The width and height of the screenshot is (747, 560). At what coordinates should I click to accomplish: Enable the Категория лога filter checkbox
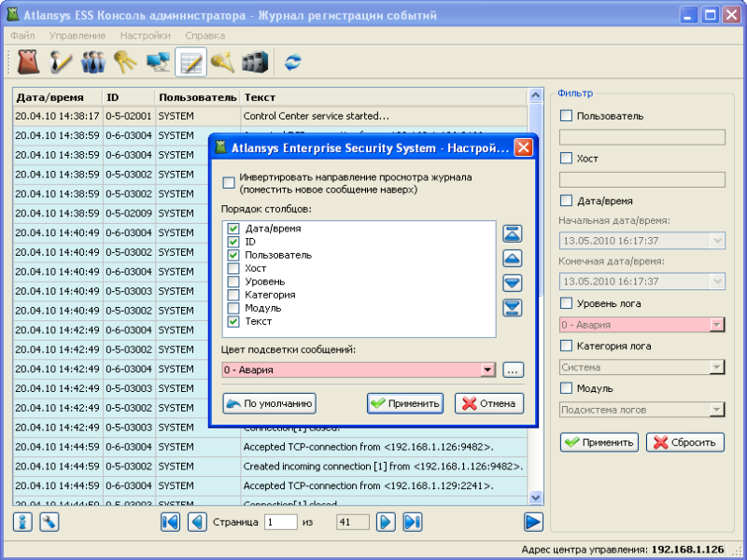tap(566, 345)
